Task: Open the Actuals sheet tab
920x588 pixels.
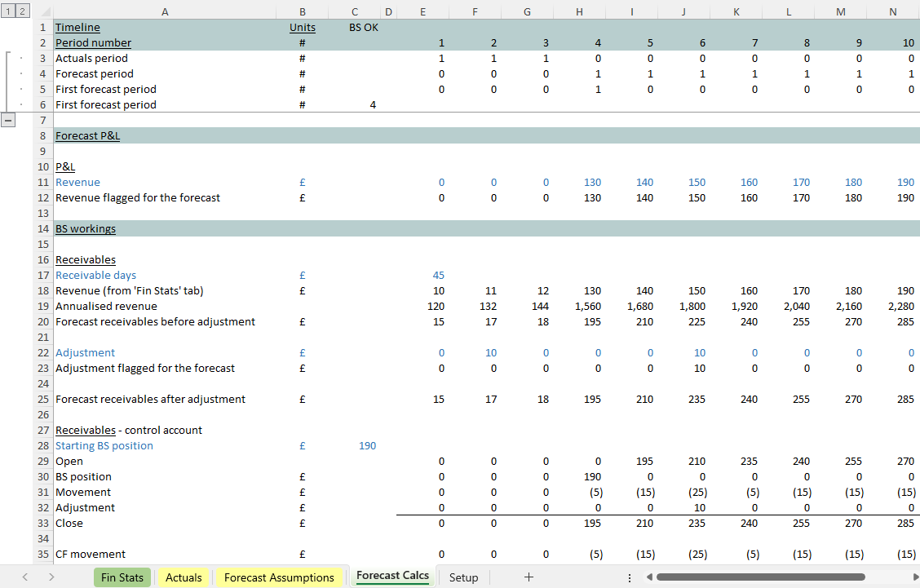Action: 184,577
